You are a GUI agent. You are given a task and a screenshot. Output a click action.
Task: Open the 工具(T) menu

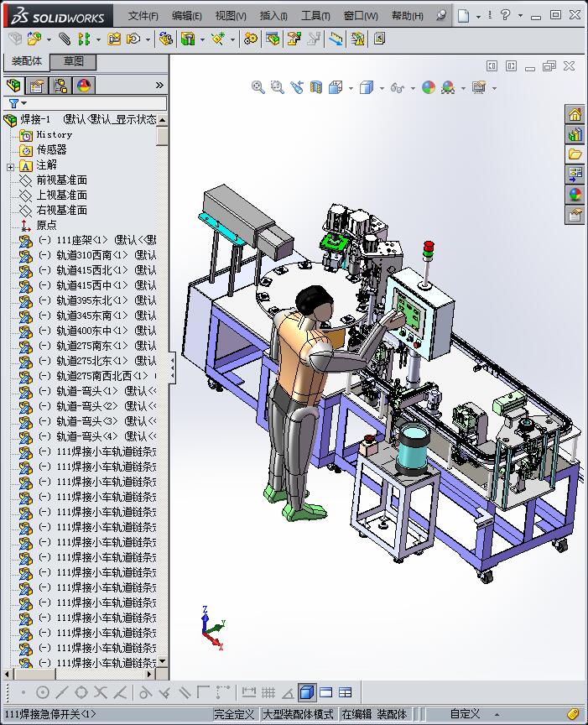tap(315, 16)
